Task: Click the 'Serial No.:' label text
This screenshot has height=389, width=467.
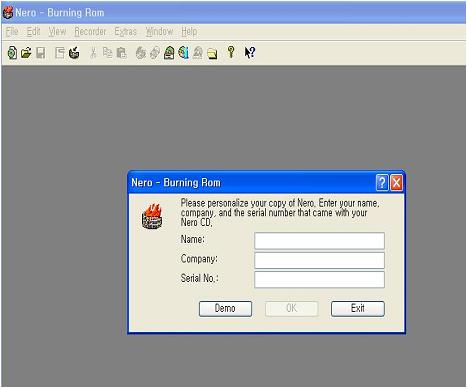Action: click(199, 278)
